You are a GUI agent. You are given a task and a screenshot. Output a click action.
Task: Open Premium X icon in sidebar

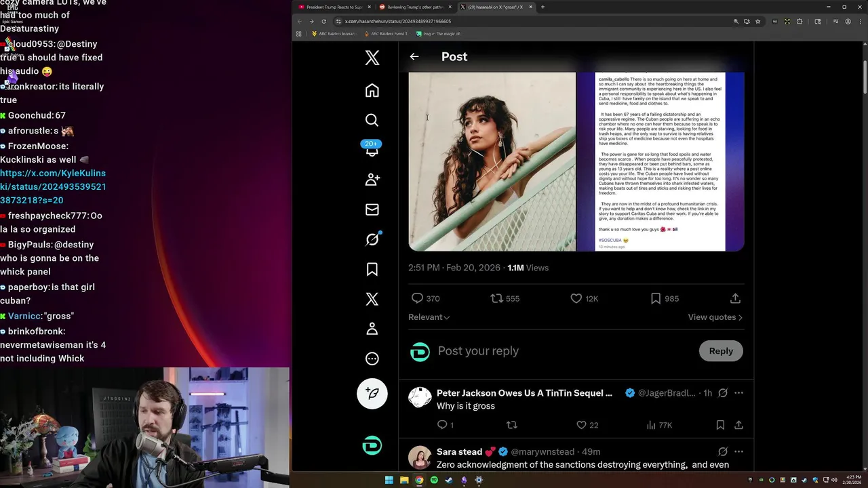coord(372,299)
